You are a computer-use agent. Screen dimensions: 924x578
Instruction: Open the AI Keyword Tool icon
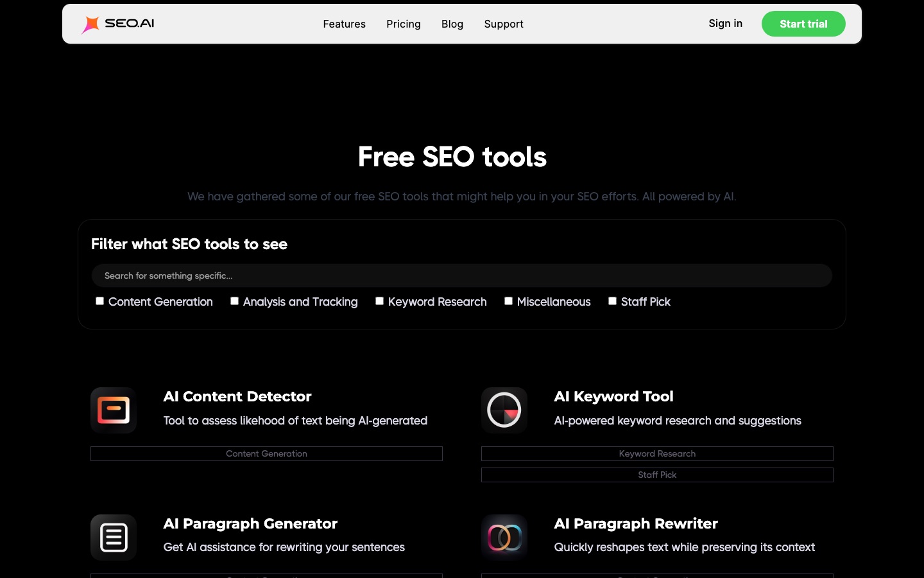point(504,410)
